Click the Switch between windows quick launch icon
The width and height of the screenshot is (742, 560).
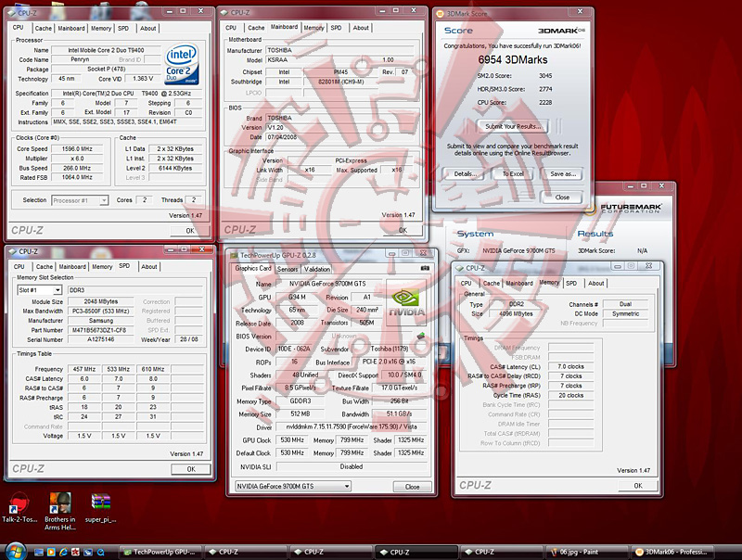(x=88, y=552)
